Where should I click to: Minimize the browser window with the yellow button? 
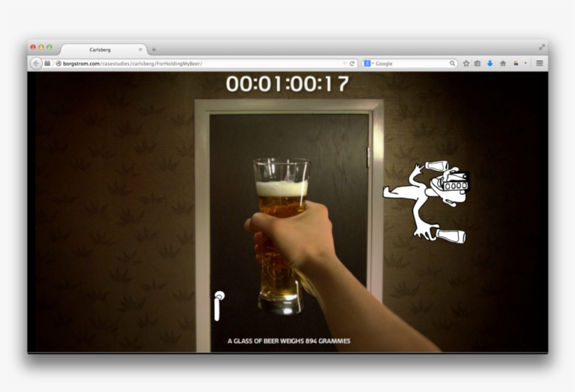pyautogui.click(x=41, y=47)
